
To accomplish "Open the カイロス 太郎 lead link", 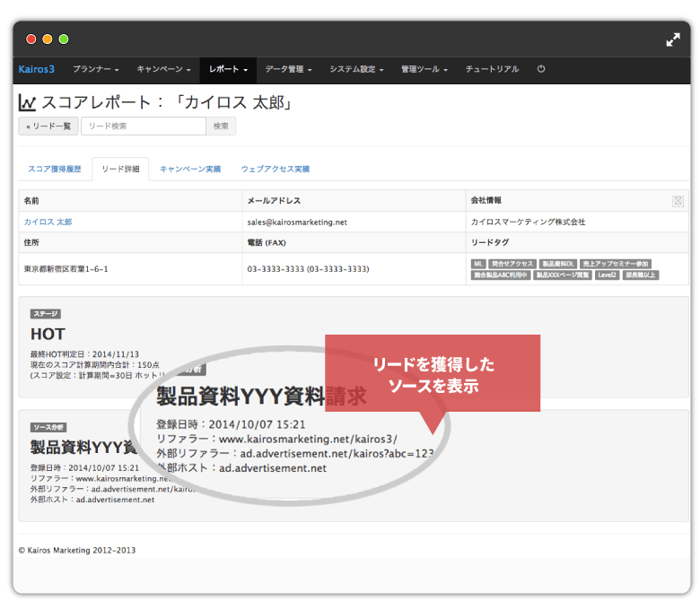I will [48, 222].
